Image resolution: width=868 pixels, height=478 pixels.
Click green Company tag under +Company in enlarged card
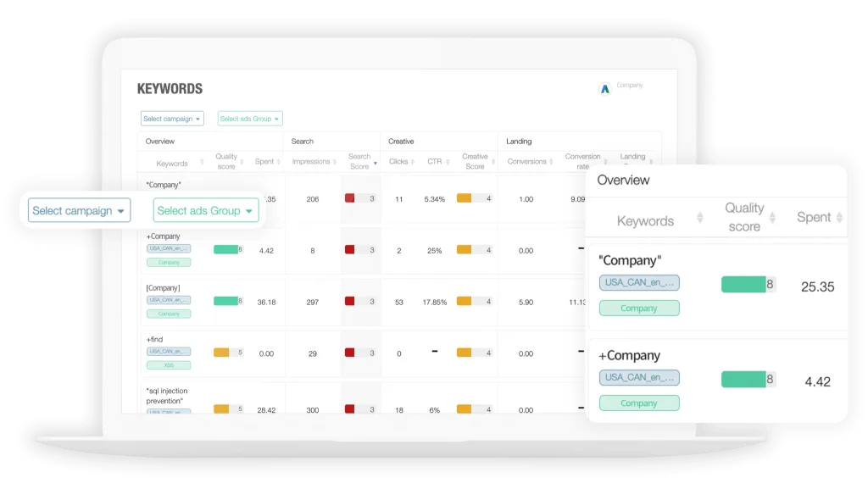pyautogui.click(x=639, y=403)
